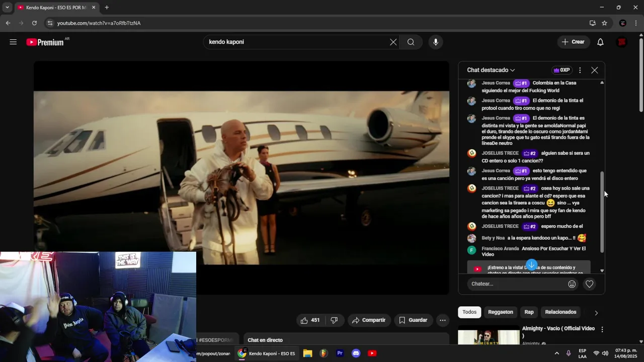This screenshot has width=644, height=362.
Task: Save the video with Guardar
Action: pyautogui.click(x=413, y=320)
